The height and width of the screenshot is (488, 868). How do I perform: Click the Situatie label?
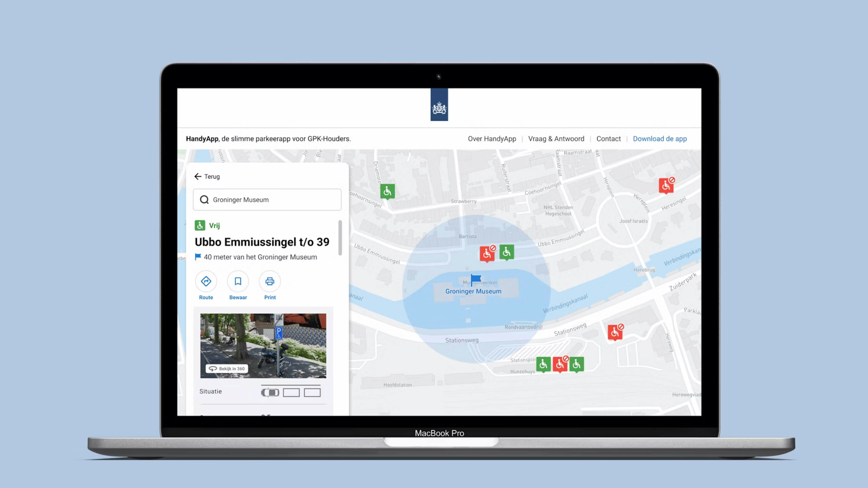click(210, 391)
